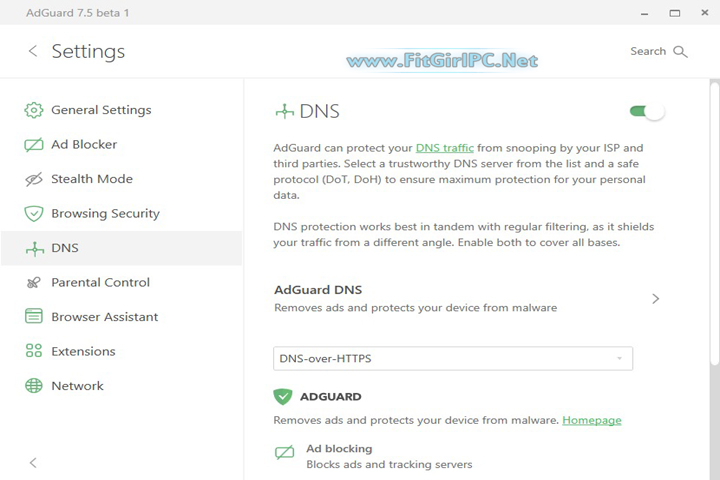Click the Browsing Security shield icon
720x480 pixels.
[34, 214]
